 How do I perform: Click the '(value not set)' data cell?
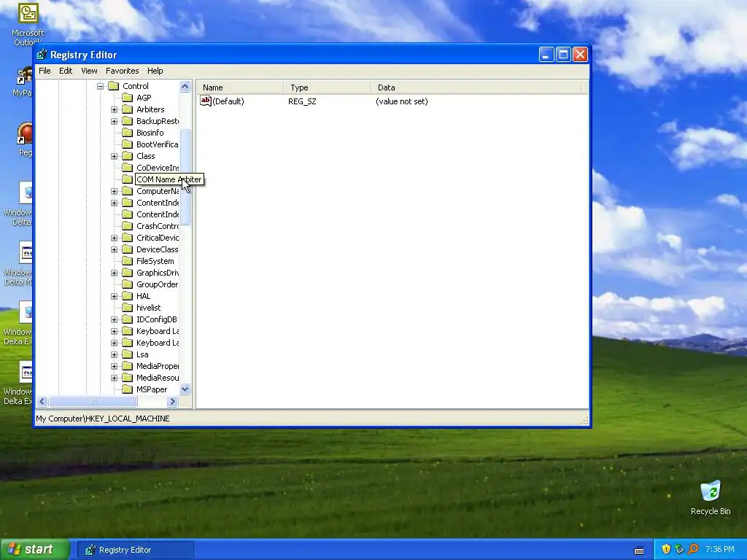click(402, 101)
